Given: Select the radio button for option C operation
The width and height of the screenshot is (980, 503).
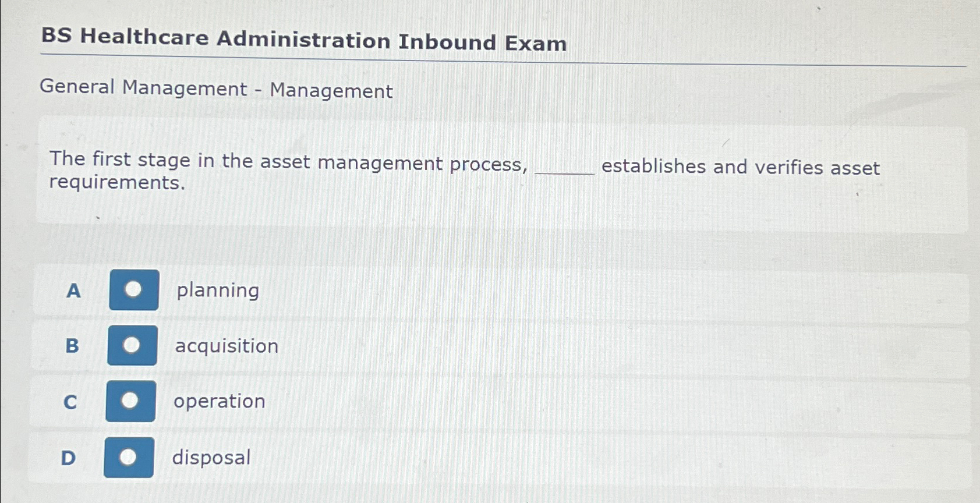Looking at the screenshot, I should 129,401.
